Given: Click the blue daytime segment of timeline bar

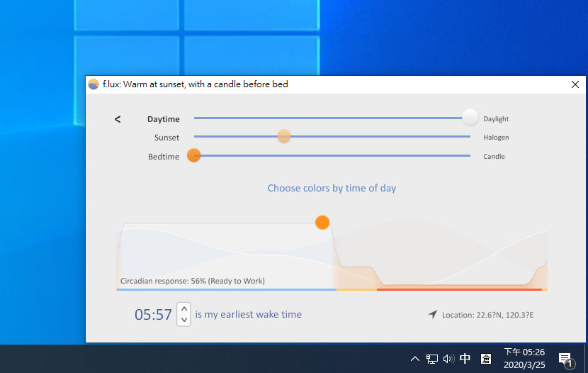Looking at the screenshot, I should 227,289.
